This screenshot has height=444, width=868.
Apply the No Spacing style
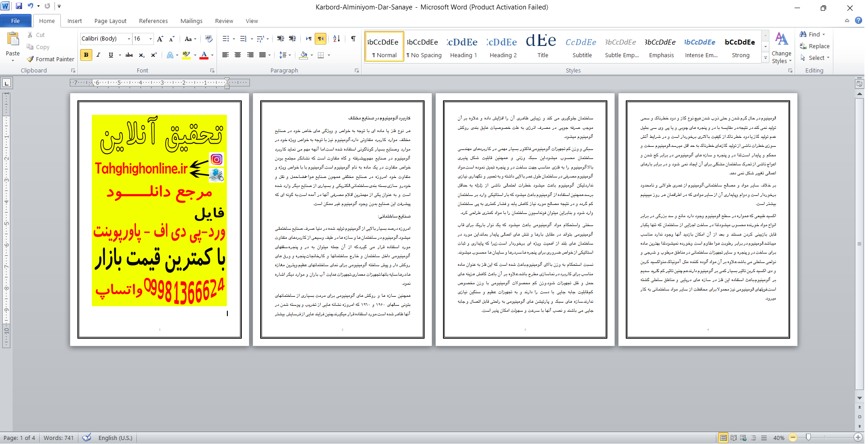tap(424, 46)
